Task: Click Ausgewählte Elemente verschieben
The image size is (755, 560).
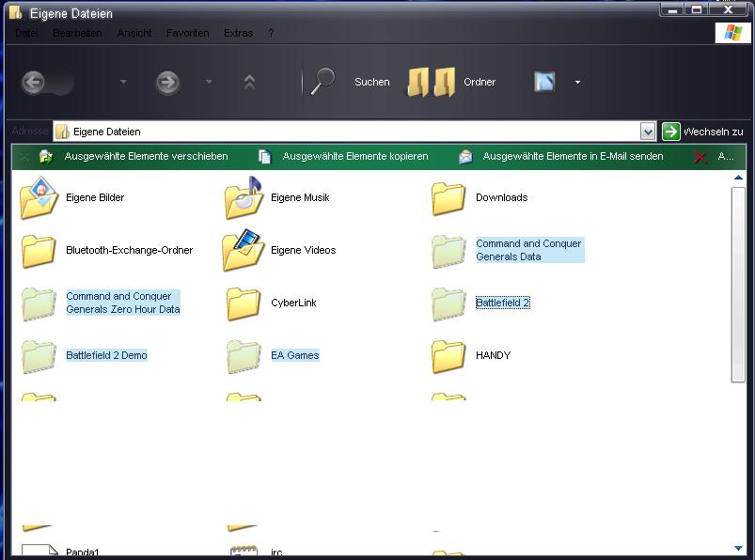Action: pyautogui.click(x=147, y=156)
